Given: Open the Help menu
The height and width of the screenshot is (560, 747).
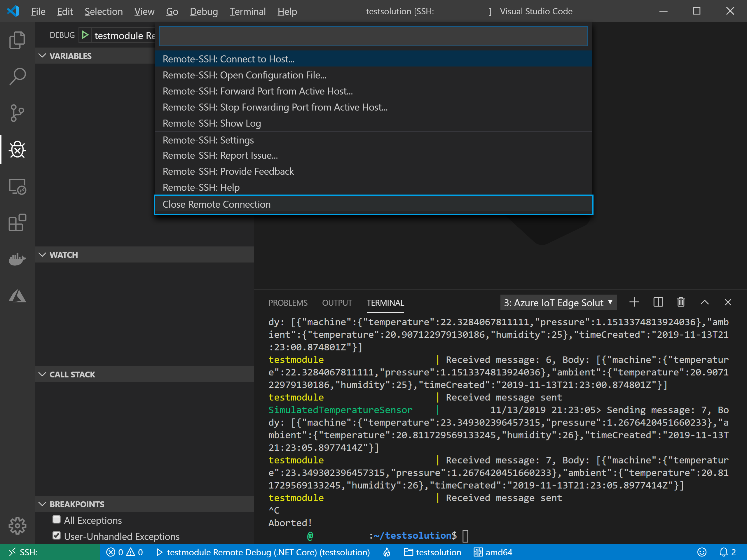Looking at the screenshot, I should [287, 11].
